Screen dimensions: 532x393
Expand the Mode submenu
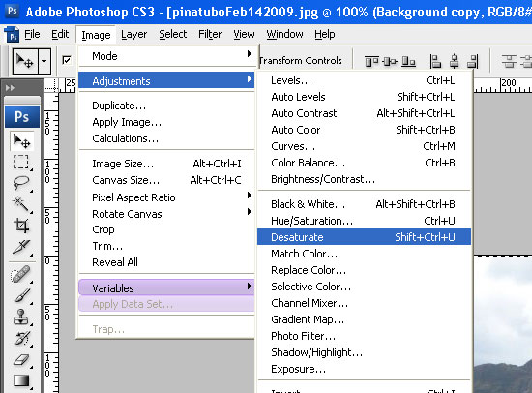pos(167,56)
